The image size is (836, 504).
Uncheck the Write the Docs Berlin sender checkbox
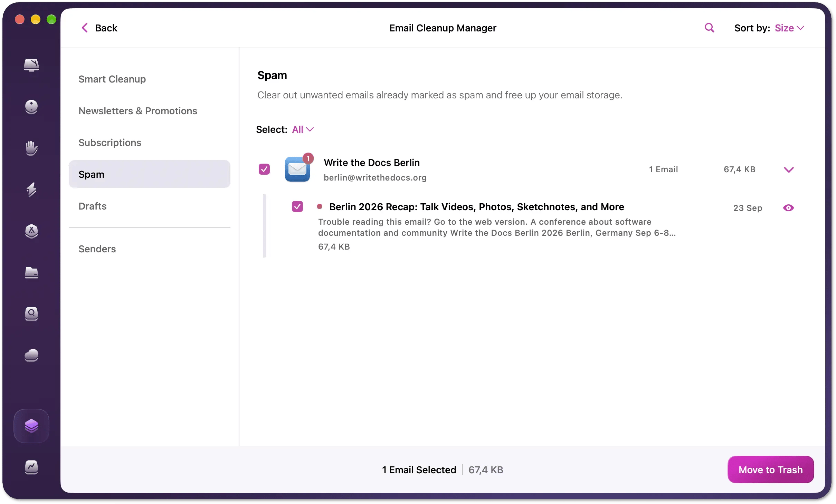pos(264,169)
